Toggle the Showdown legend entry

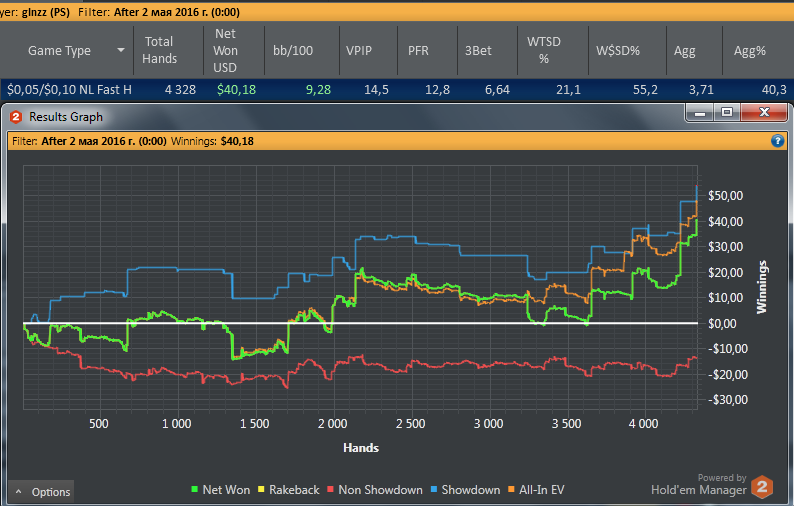(x=465, y=490)
